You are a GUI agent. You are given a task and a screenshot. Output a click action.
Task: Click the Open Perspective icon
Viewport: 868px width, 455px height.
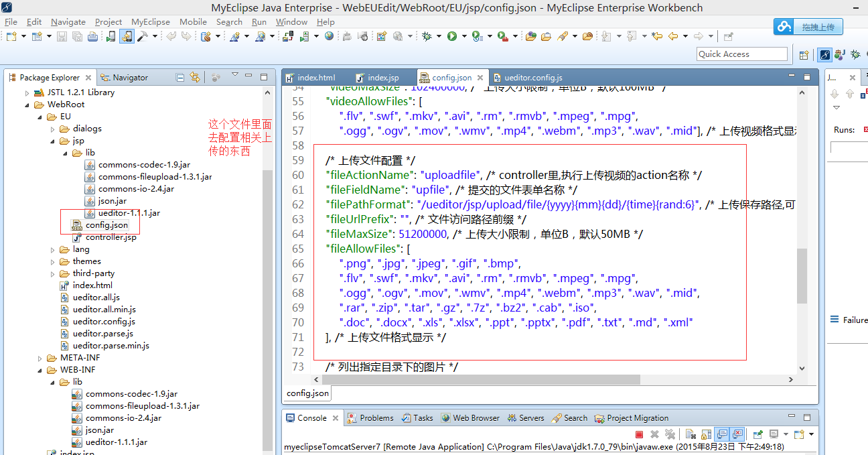coord(804,55)
